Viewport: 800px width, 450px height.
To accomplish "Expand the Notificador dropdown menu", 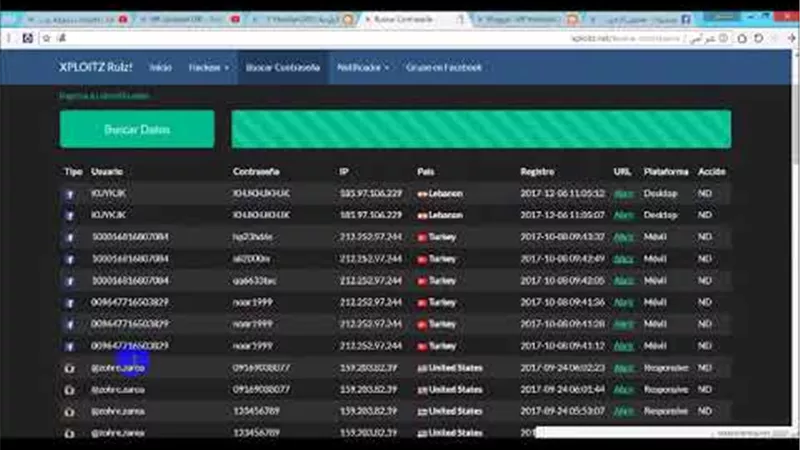I will pyautogui.click(x=363, y=67).
